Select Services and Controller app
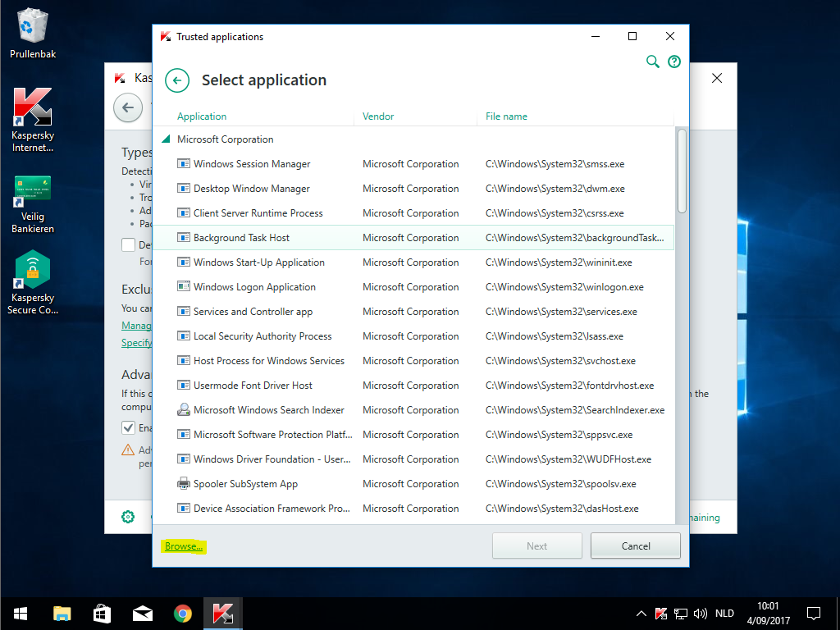This screenshot has width=840, height=630. 413,311
